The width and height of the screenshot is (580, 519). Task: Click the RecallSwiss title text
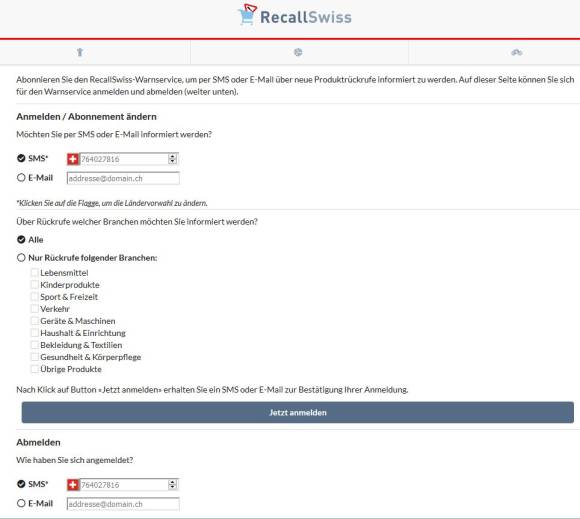point(306,17)
